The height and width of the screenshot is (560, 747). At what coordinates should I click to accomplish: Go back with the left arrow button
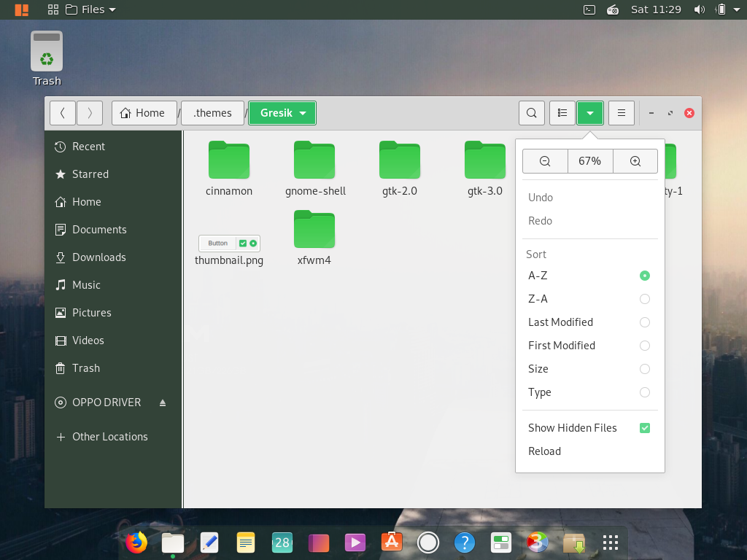click(63, 113)
